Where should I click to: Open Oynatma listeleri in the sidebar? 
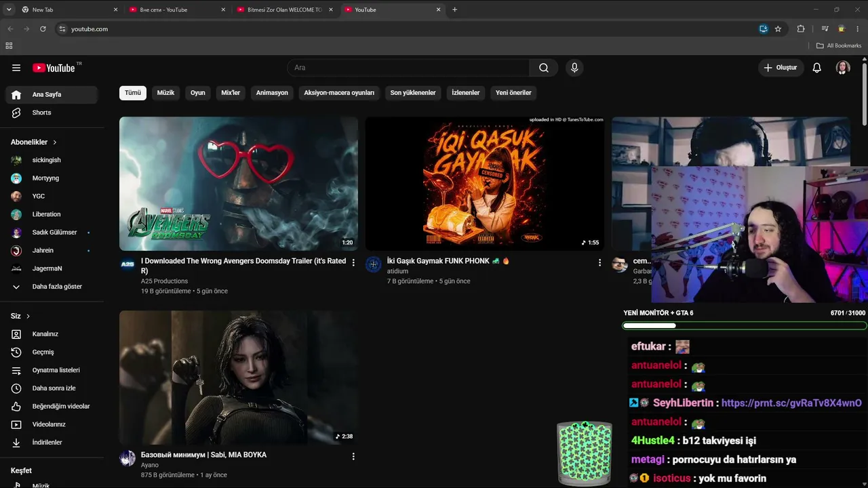pyautogui.click(x=52, y=370)
